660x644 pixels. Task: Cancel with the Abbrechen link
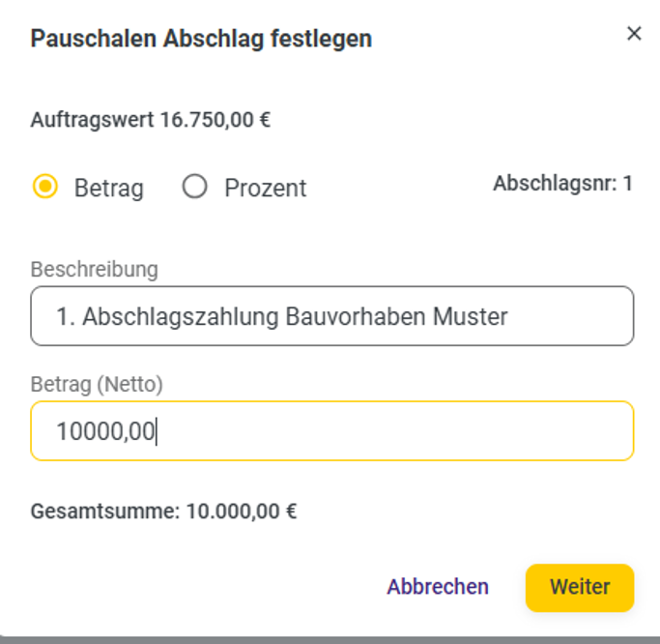point(438,587)
